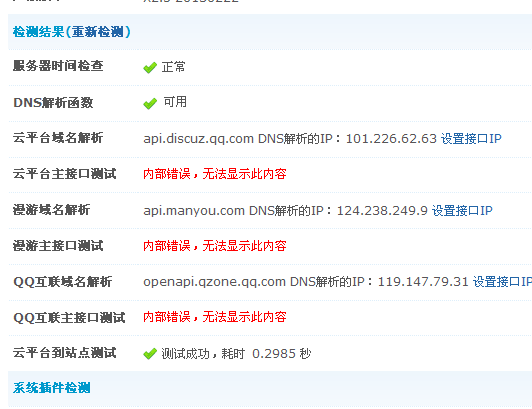Click green checkmark next to 可用
The image size is (532, 409).
click(150, 104)
